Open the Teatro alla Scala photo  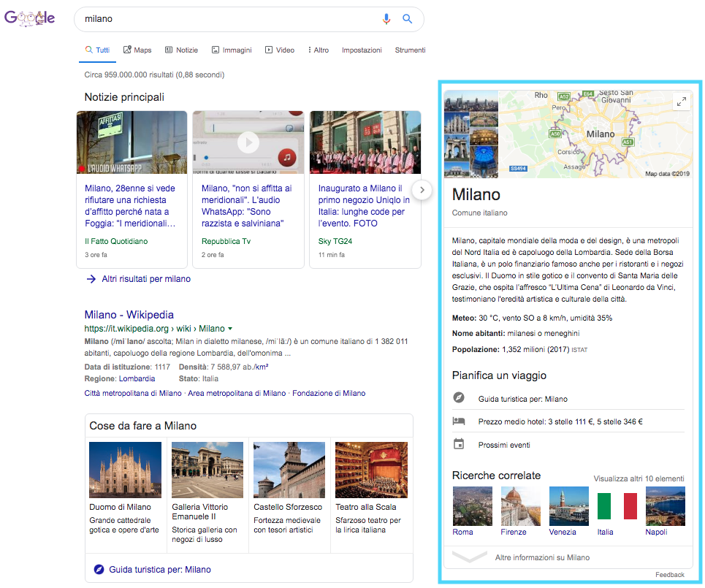point(371,470)
